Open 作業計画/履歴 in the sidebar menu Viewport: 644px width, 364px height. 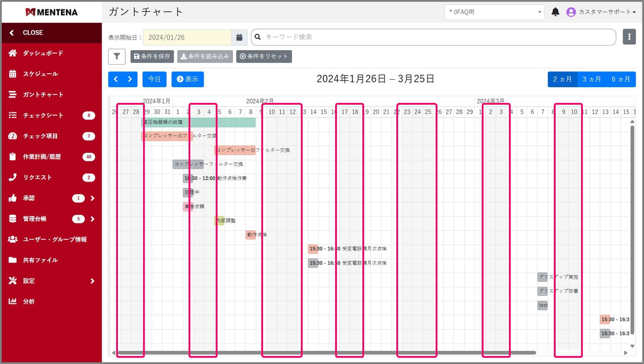42,157
